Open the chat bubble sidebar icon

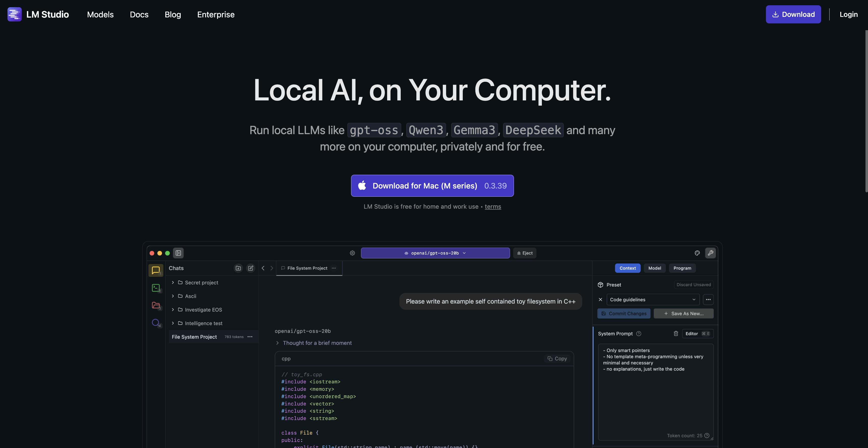[156, 270]
